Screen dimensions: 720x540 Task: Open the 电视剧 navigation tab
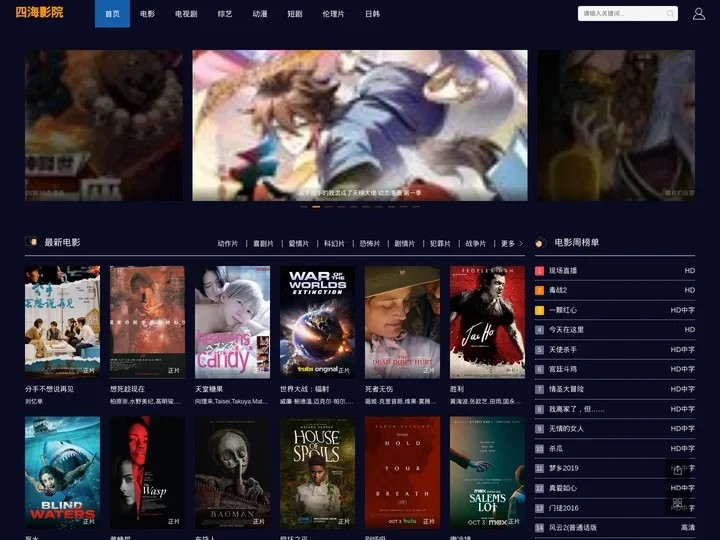pos(186,14)
